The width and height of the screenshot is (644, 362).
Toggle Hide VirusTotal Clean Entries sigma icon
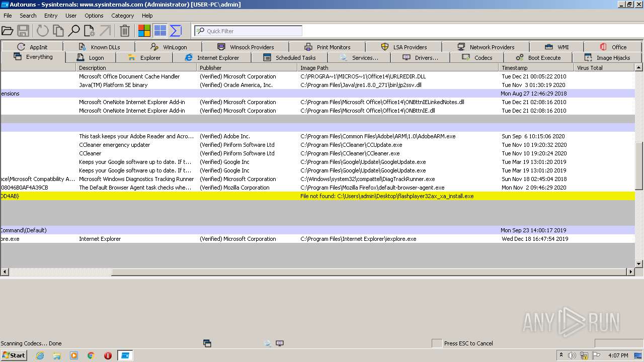click(176, 31)
